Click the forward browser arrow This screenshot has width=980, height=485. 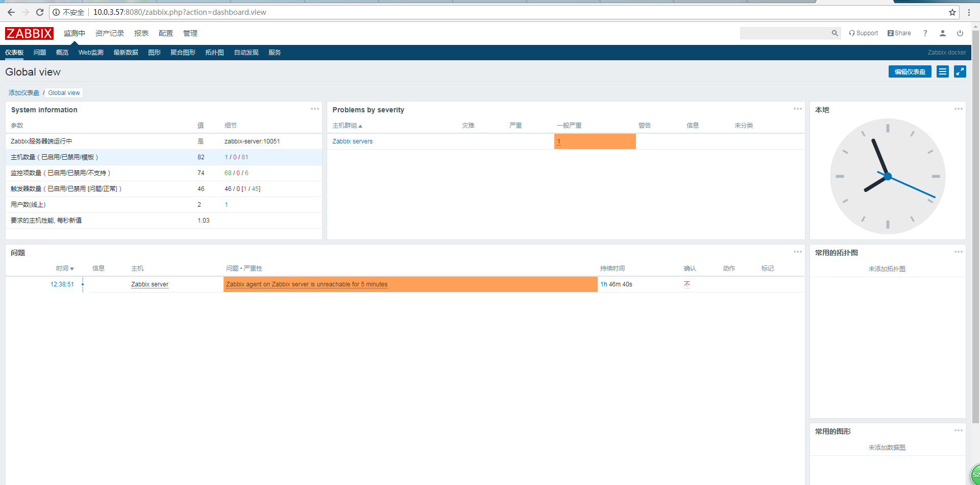point(26,12)
